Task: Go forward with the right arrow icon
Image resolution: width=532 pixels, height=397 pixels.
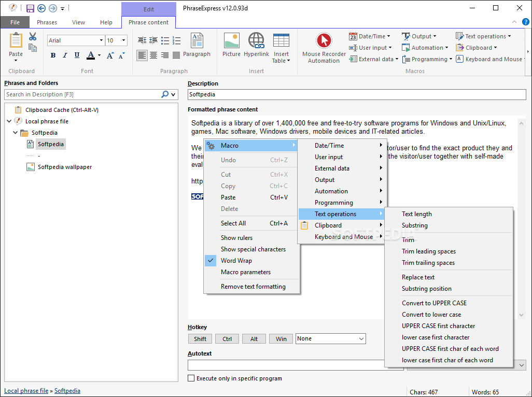Action: click(52, 8)
